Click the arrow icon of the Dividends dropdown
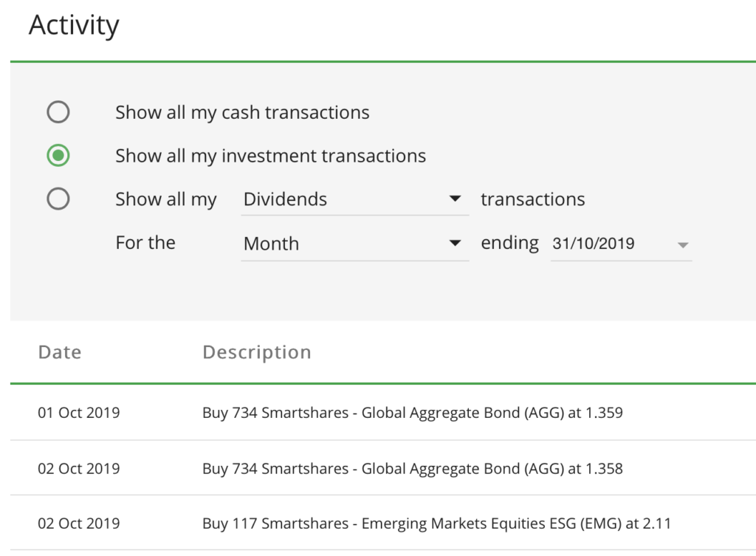This screenshot has width=756, height=556. coord(456,199)
